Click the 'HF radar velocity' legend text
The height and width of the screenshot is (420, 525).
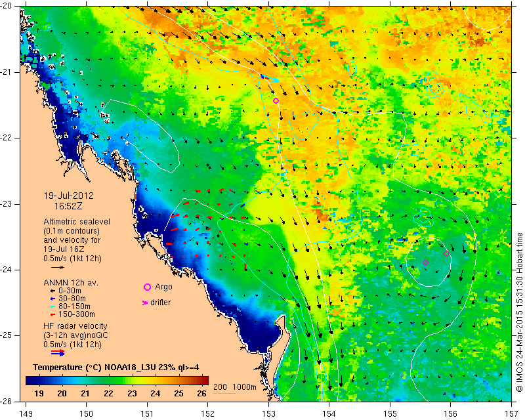pyautogui.click(x=75, y=326)
